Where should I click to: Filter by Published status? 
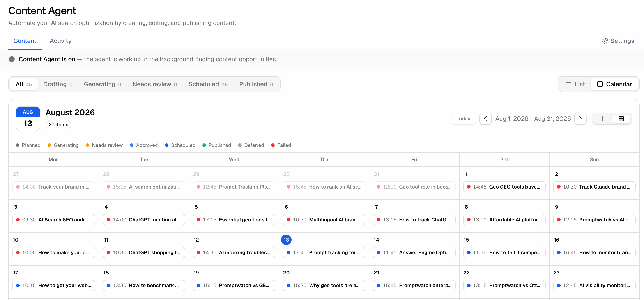tap(256, 84)
